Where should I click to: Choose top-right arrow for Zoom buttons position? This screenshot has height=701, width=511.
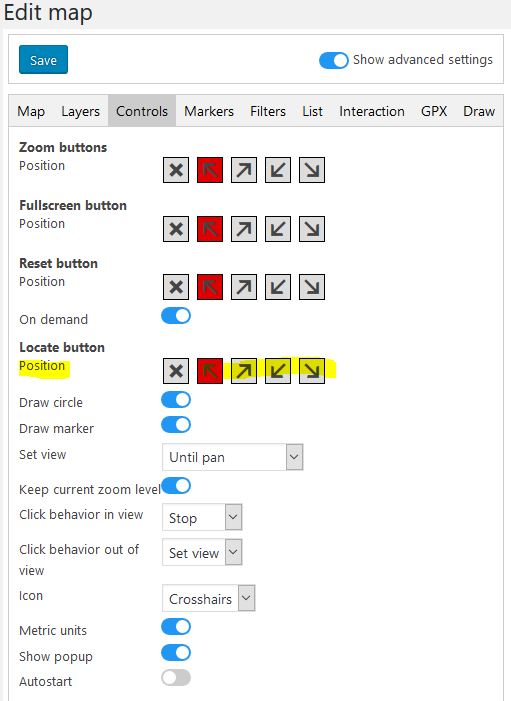(244, 170)
